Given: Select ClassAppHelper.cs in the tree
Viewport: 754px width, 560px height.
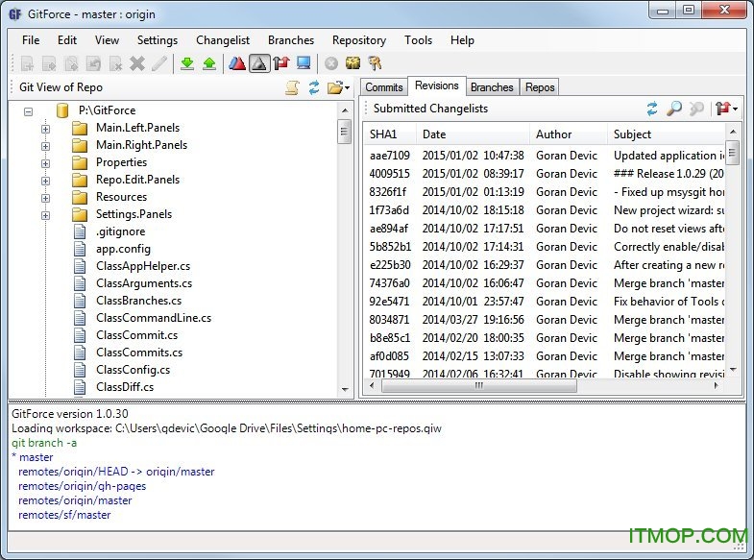Looking at the screenshot, I should click(x=143, y=266).
